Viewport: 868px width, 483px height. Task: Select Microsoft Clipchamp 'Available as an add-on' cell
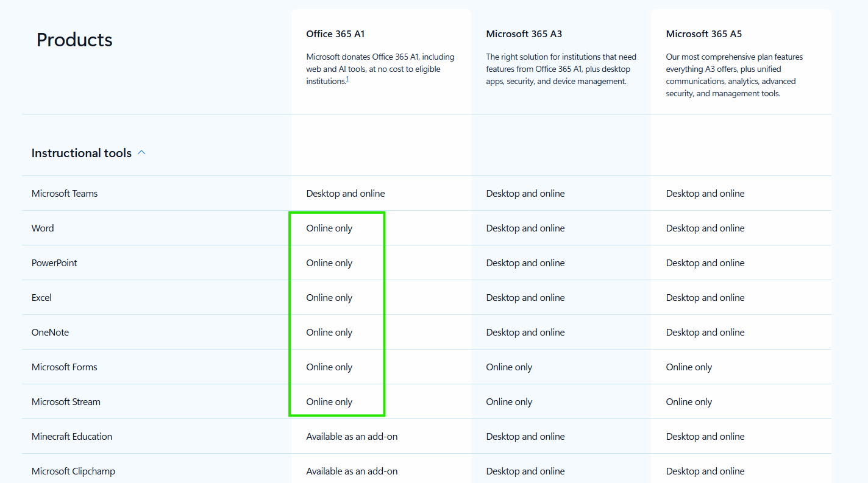tap(352, 471)
